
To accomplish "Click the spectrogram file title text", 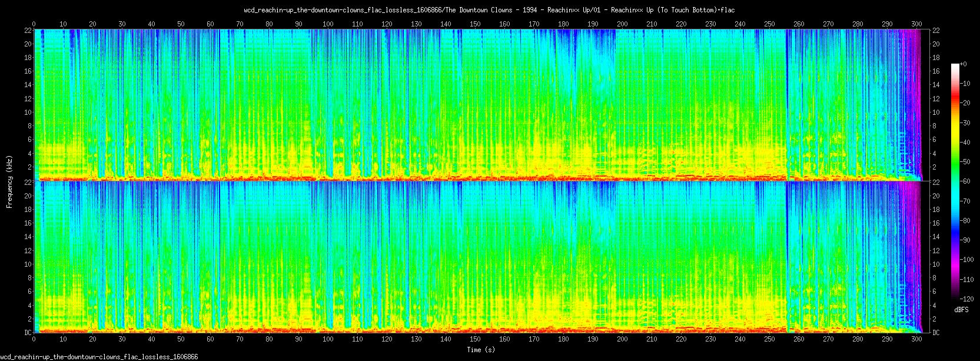I will [x=489, y=10].
